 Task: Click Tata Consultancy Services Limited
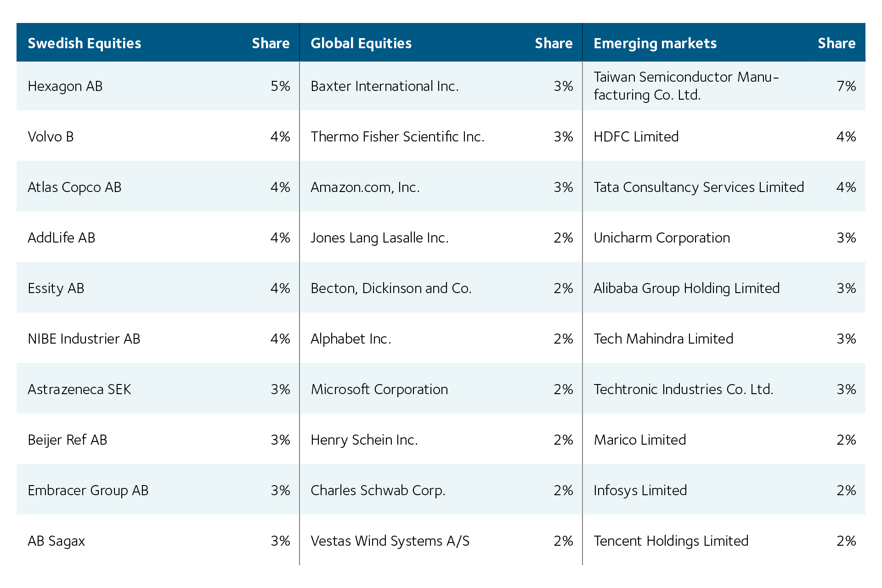(x=699, y=187)
